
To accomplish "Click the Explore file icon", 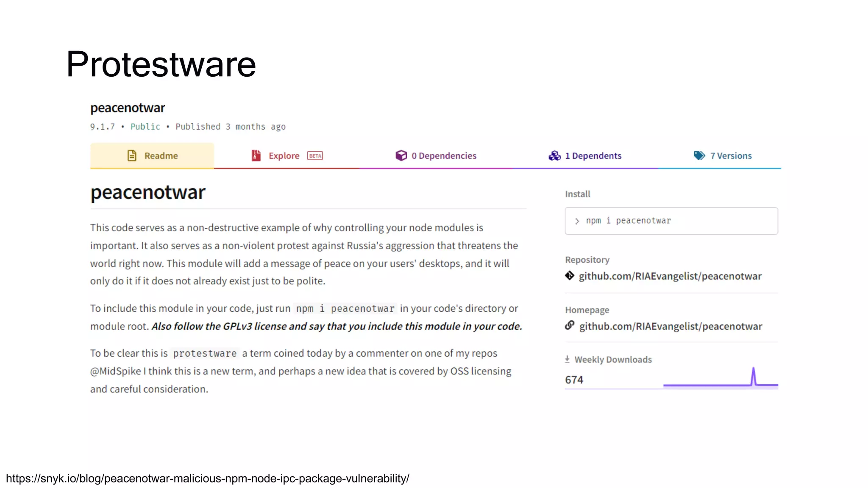I will [x=256, y=155].
